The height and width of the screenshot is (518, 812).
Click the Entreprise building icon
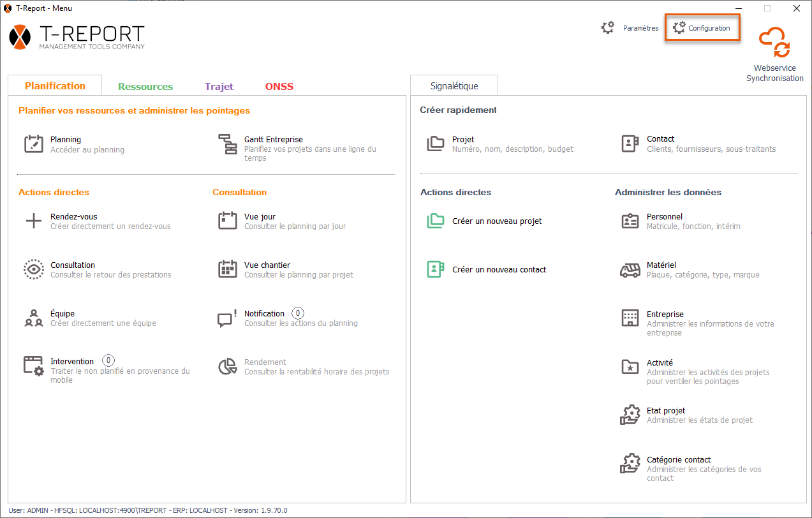coord(630,318)
